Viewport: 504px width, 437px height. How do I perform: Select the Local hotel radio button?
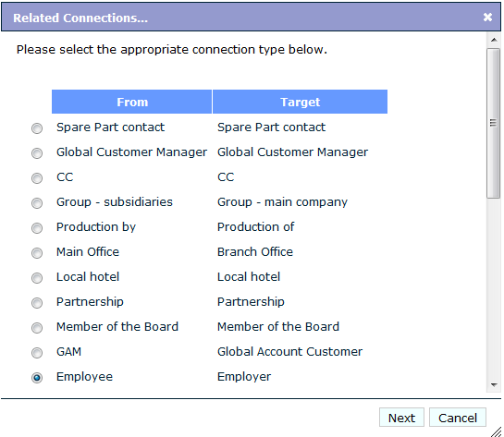(x=37, y=278)
